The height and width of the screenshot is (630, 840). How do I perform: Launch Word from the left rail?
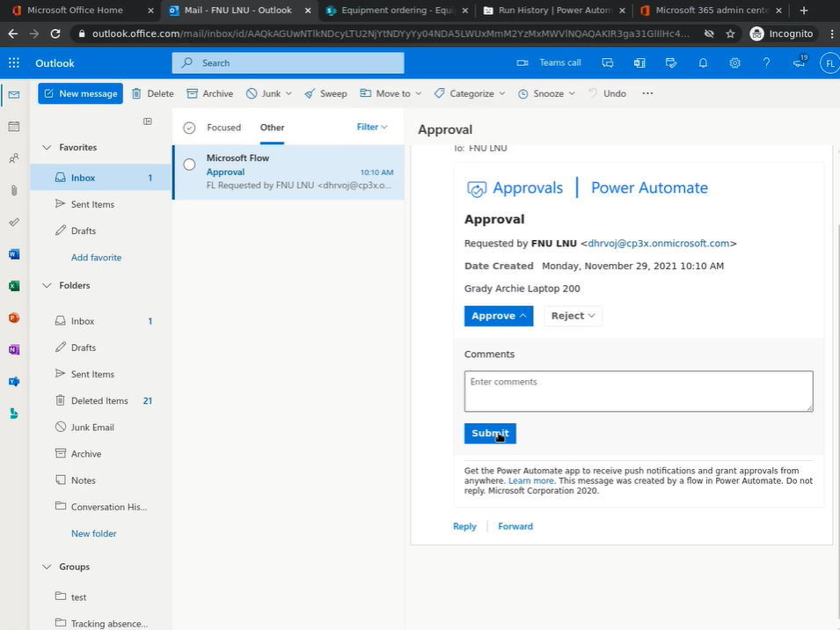coord(14,254)
